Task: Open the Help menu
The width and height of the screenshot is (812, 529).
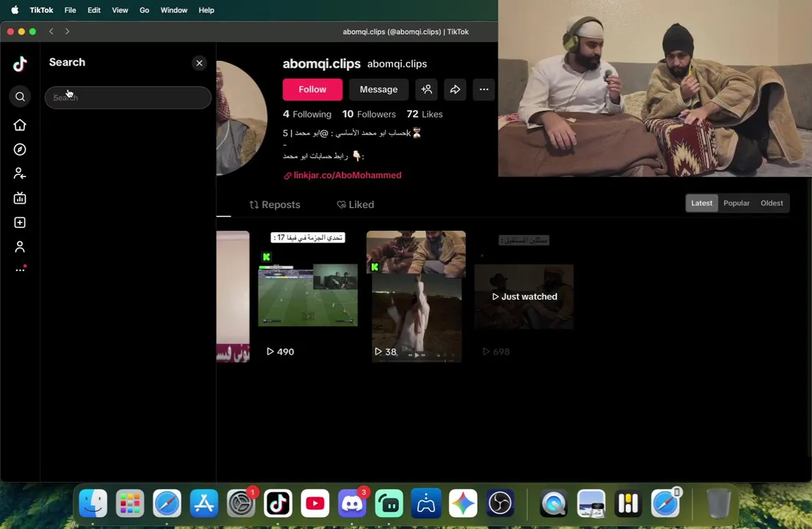Action: tap(206, 10)
